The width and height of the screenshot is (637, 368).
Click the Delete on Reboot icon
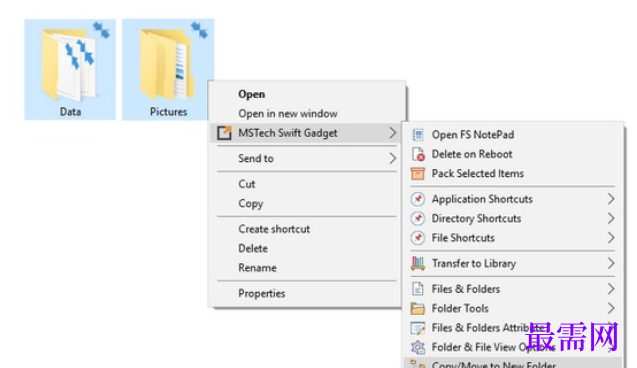[x=418, y=154]
